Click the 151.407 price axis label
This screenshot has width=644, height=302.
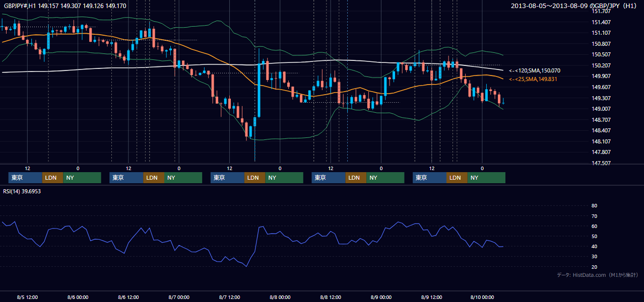click(601, 22)
